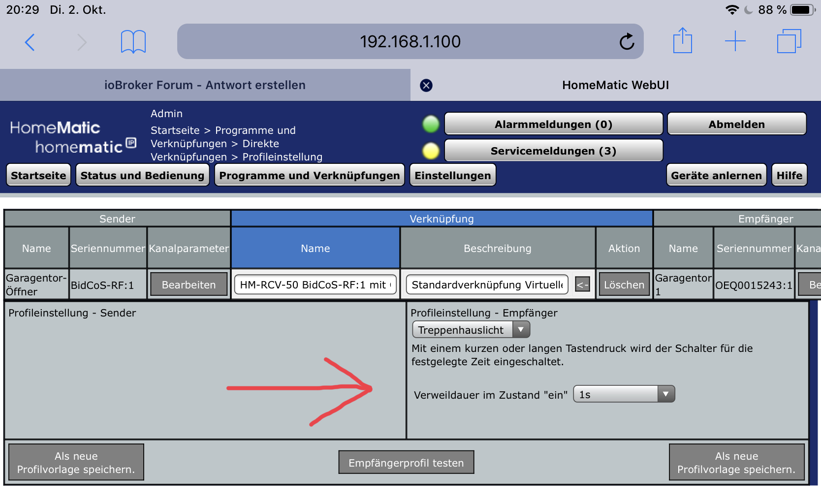The image size is (821, 504).
Task: Open the Einstellungen menu
Action: pyautogui.click(x=452, y=175)
